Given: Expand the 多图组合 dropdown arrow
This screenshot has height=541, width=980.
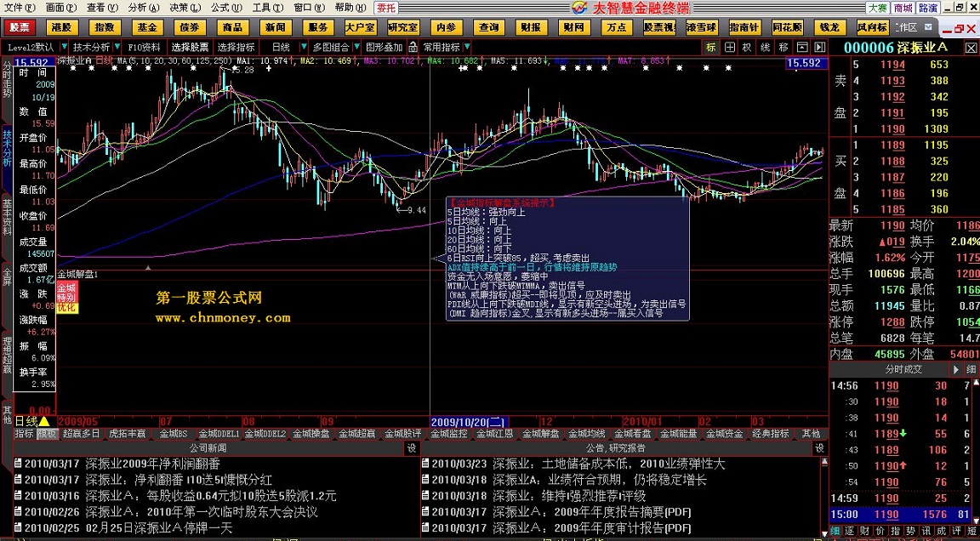Looking at the screenshot, I should coord(356,47).
